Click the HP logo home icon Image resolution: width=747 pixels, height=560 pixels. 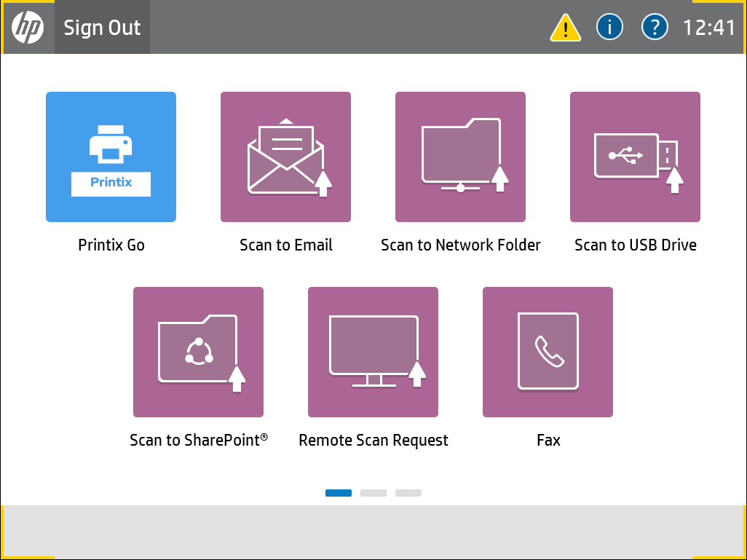click(x=28, y=28)
